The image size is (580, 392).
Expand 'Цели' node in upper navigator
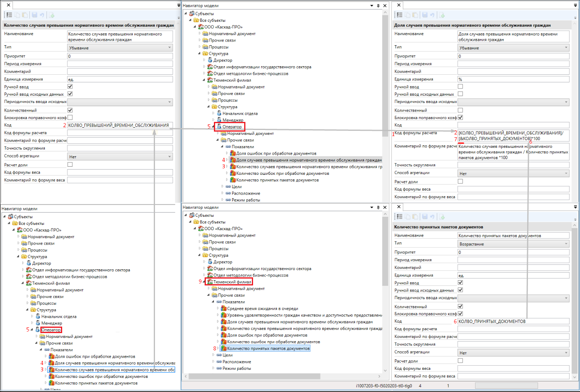click(222, 187)
